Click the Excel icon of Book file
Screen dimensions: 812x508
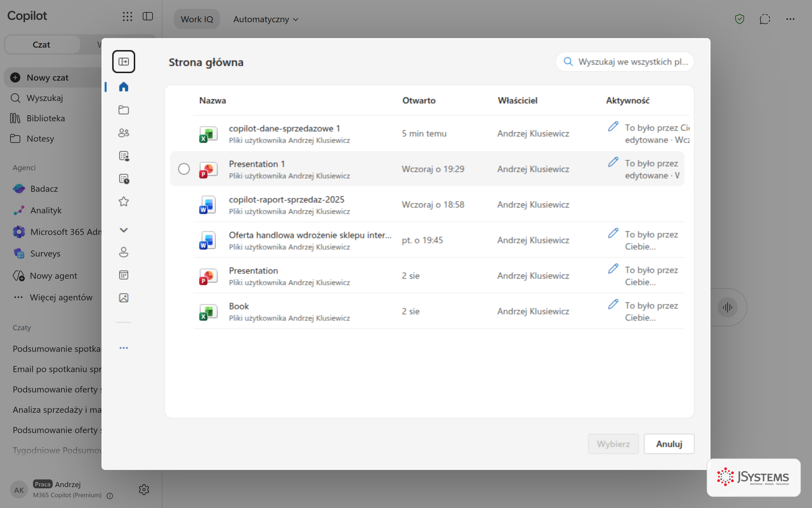(208, 312)
